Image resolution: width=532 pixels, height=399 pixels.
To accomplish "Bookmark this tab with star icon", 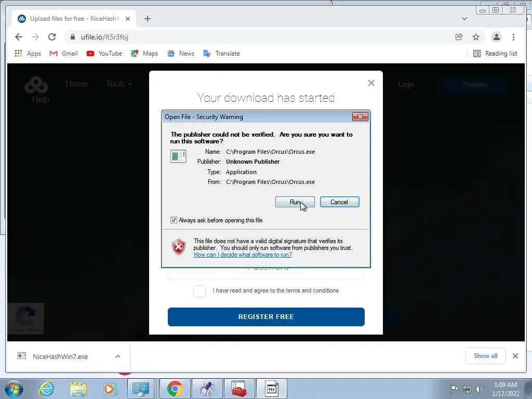I will tap(476, 37).
